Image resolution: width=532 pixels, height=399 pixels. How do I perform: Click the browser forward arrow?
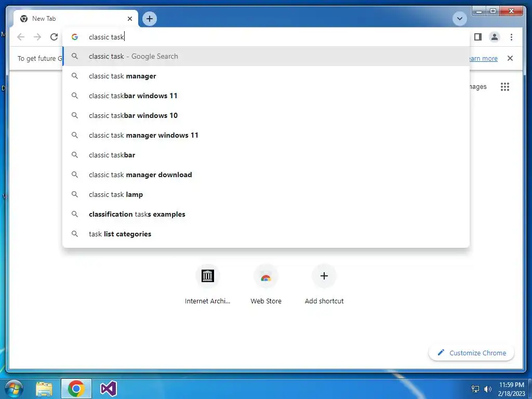[x=37, y=37]
